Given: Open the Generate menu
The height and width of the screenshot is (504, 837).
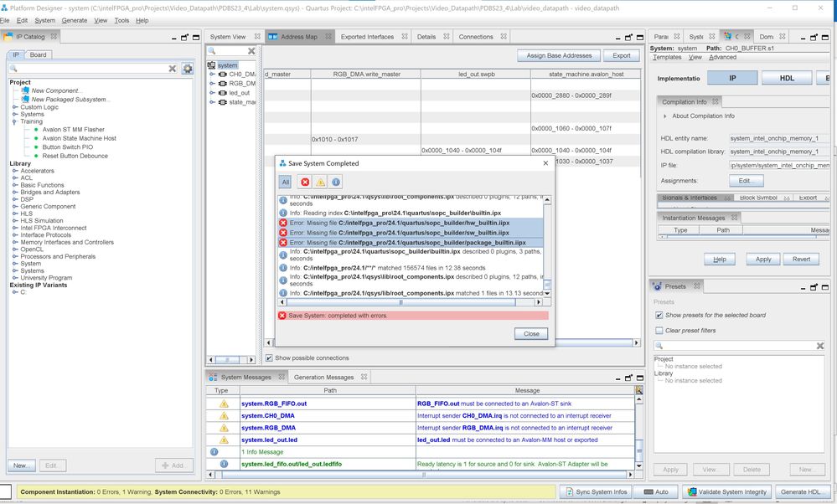Looking at the screenshot, I should click(x=74, y=20).
